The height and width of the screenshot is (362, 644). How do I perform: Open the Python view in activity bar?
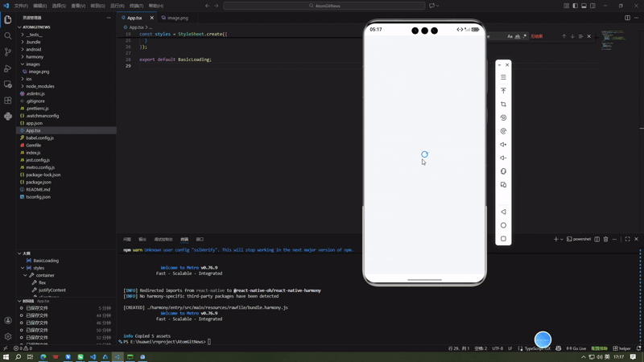pos(8,116)
